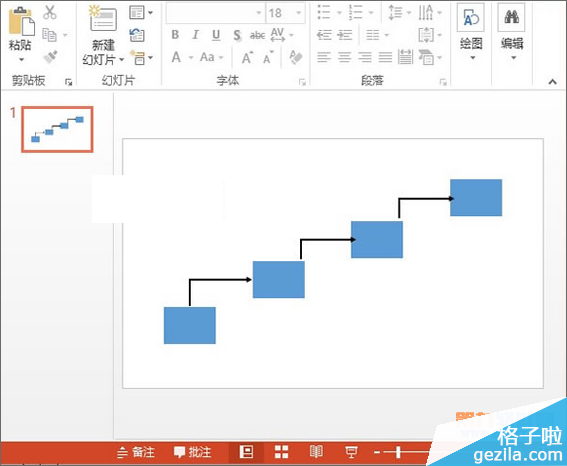Click the 备注 Notes button
Image resolution: width=567 pixels, height=466 pixels.
click(136, 452)
